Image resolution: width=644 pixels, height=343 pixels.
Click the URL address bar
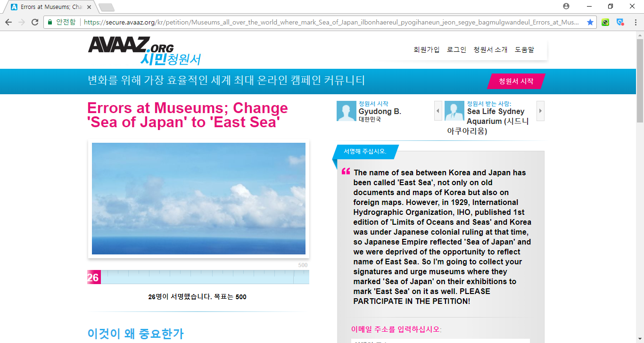click(x=330, y=22)
